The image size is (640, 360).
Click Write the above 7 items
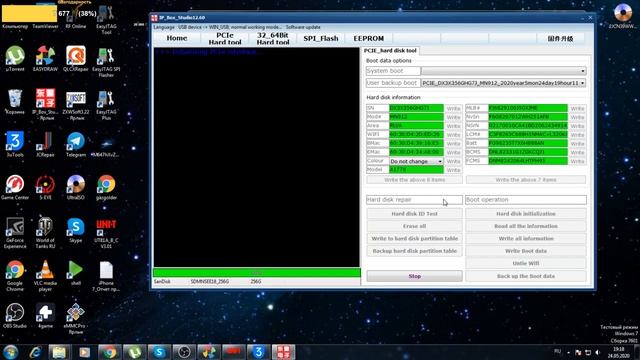(526, 180)
